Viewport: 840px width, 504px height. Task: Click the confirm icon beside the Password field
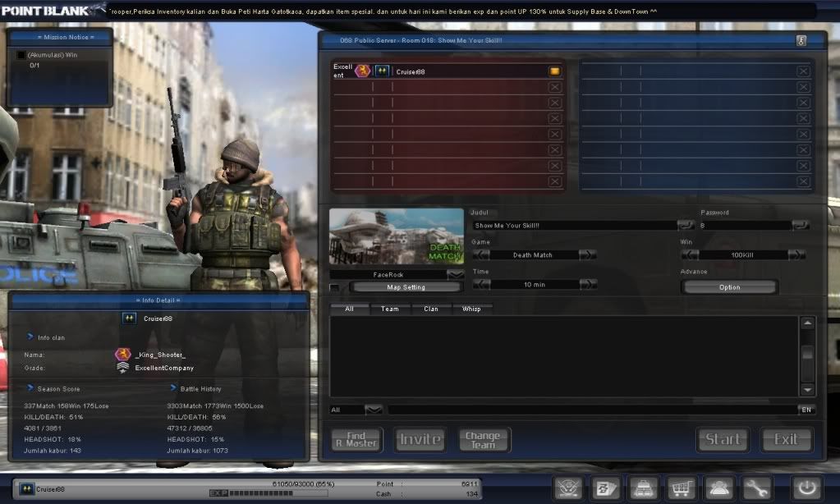point(801,226)
